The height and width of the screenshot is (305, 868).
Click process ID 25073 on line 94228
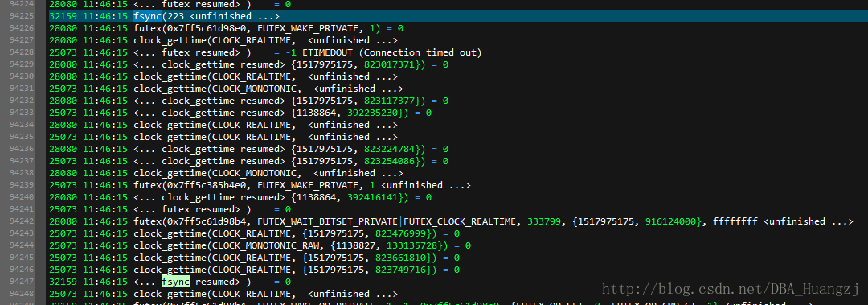click(x=63, y=52)
